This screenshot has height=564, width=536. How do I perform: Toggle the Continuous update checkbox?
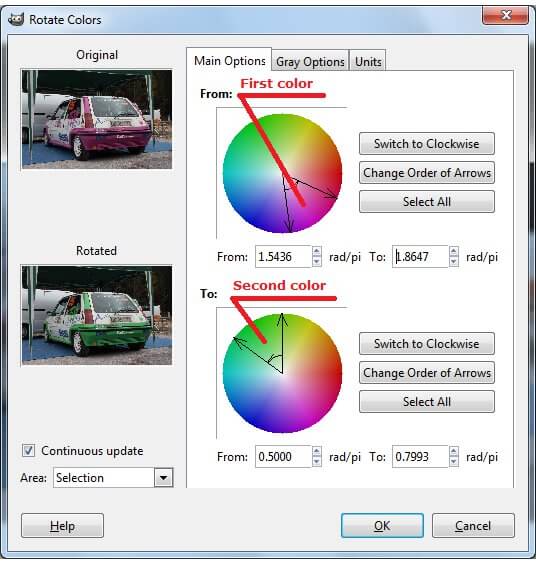click(28, 451)
